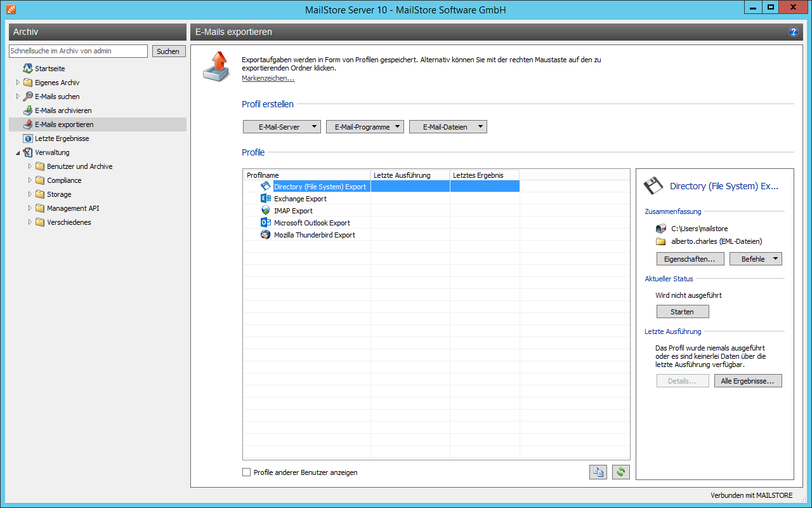The width and height of the screenshot is (812, 508).
Task: Click the blue help icon
Action: pos(793,32)
